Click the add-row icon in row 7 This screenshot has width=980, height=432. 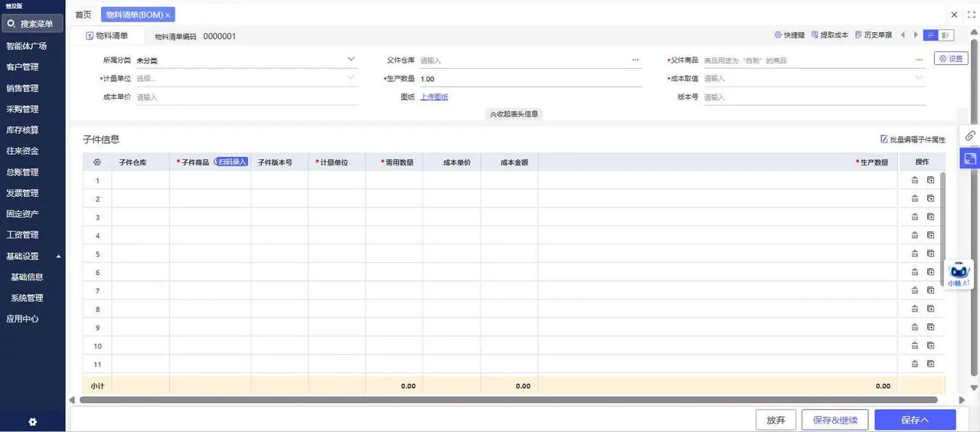click(x=931, y=290)
